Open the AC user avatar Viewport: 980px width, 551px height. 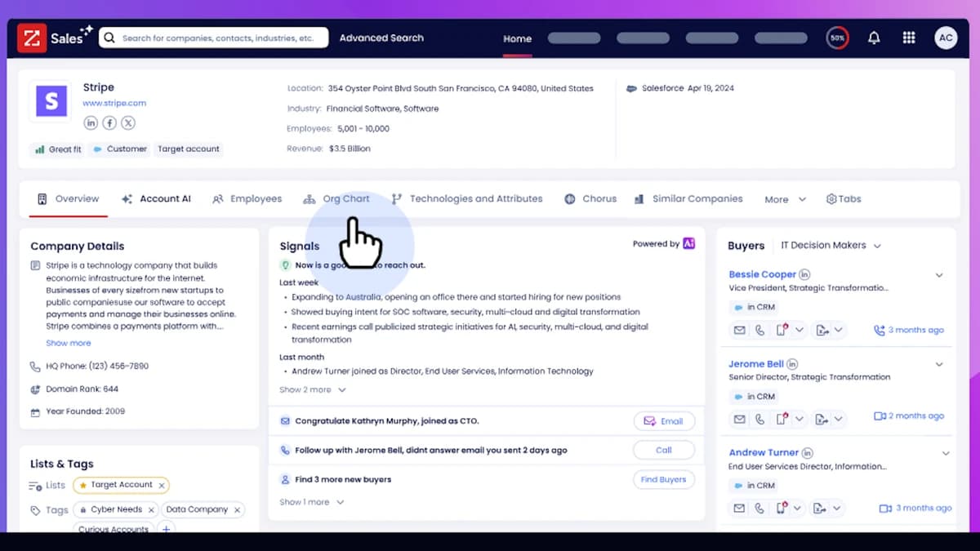point(946,38)
